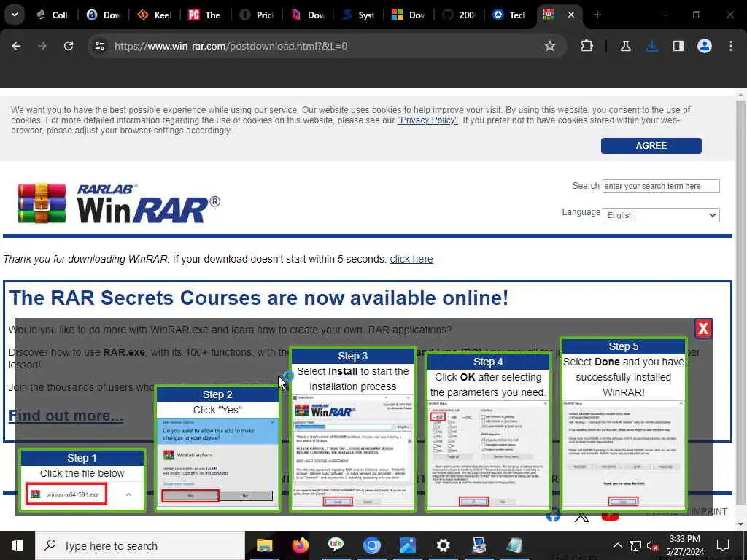Open the notification center icon
This screenshot has height=560, width=747.
coord(723,545)
